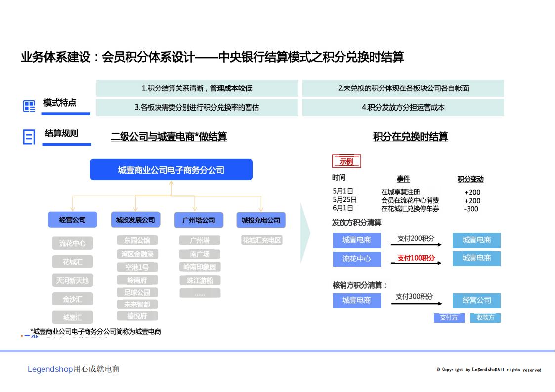Click the 花城汇充电区 gray item
The height and width of the screenshot is (392, 555).
(x=262, y=240)
